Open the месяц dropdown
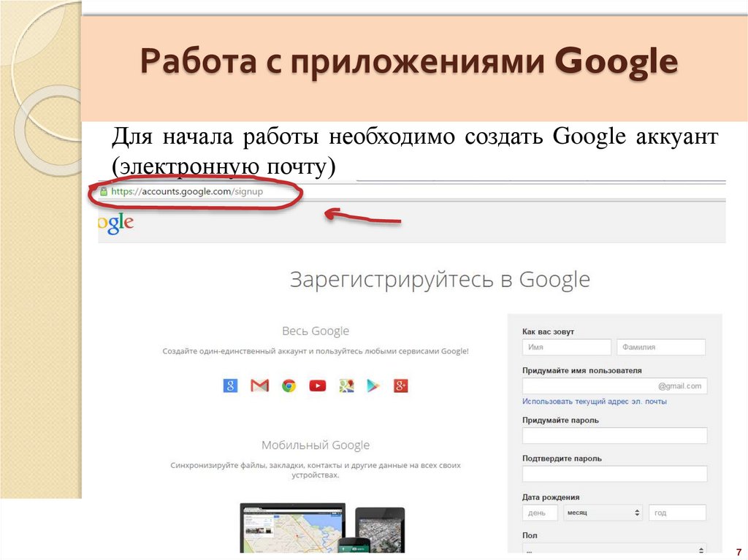Screen dimensions: 748x560 pos(603,513)
